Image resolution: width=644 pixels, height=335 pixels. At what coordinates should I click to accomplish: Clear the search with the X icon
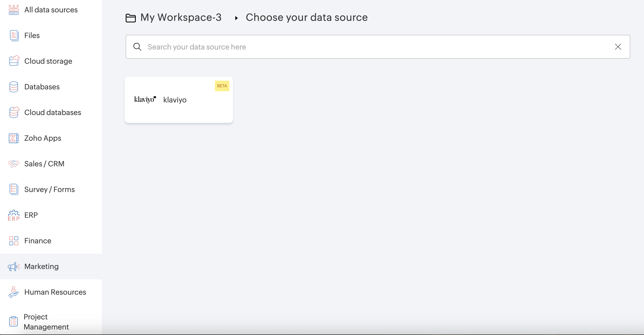pyautogui.click(x=618, y=47)
